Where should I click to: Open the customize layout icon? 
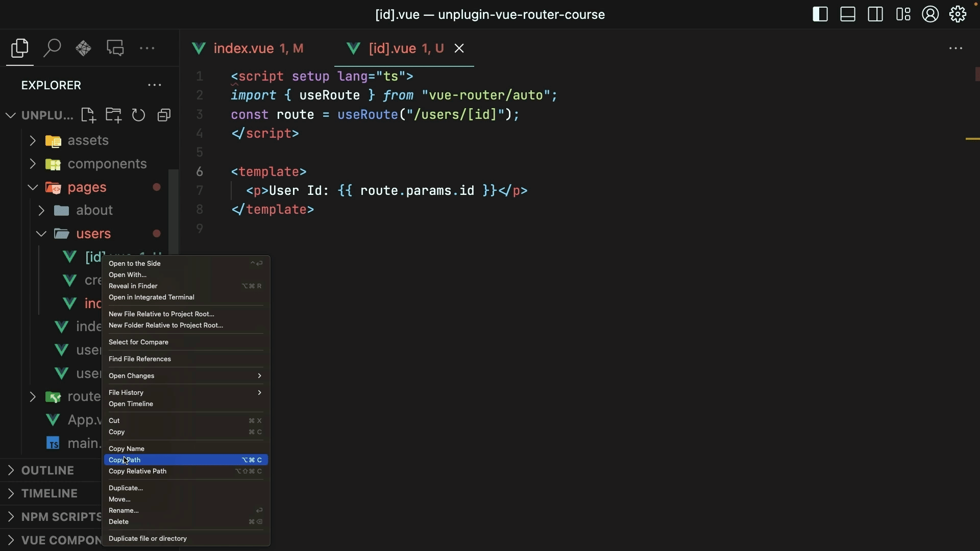(903, 14)
